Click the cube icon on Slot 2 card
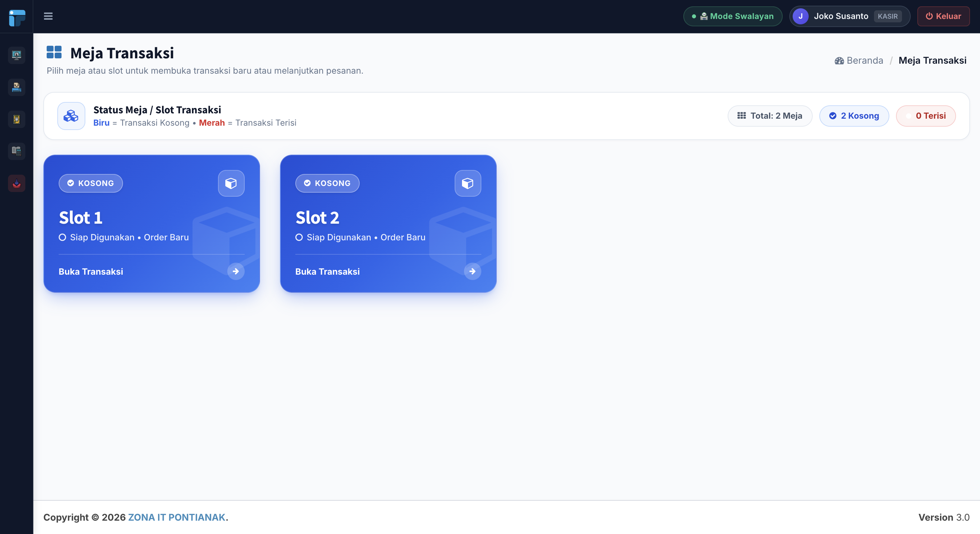Viewport: 980px width, 534px height. 468,183
